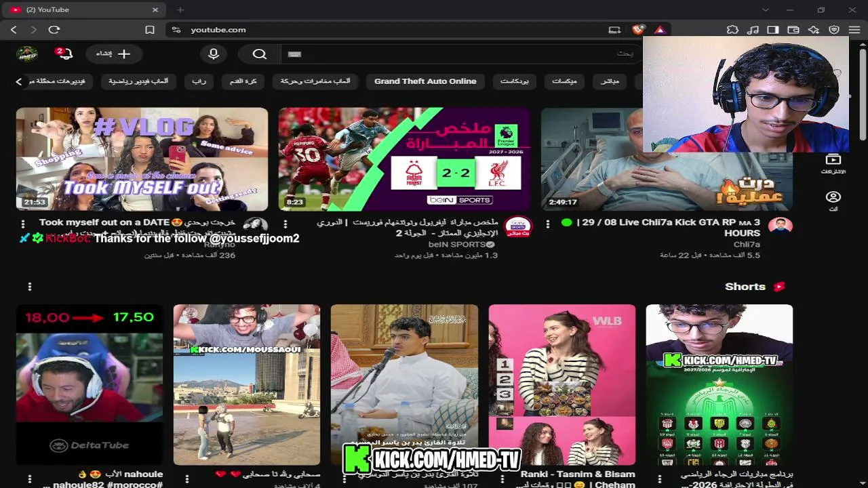Image resolution: width=868 pixels, height=488 pixels.
Task: Open the Quran recitation short thumbnail
Action: click(404, 384)
